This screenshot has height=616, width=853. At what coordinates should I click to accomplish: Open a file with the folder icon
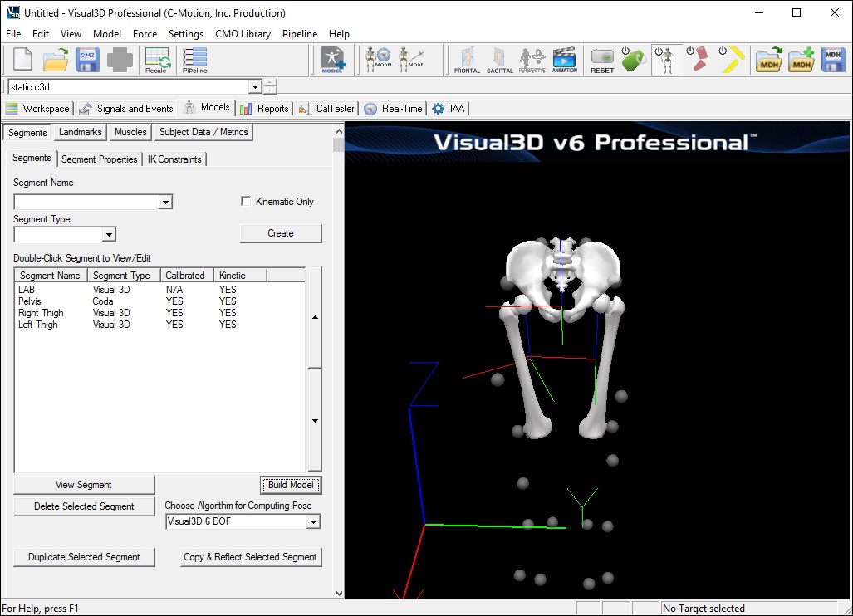pyautogui.click(x=55, y=60)
